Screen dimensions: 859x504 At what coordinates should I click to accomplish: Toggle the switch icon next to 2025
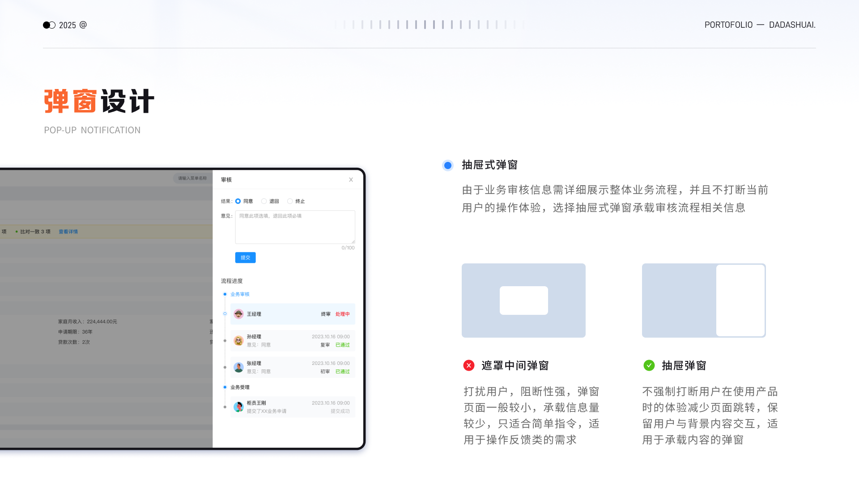tap(49, 25)
